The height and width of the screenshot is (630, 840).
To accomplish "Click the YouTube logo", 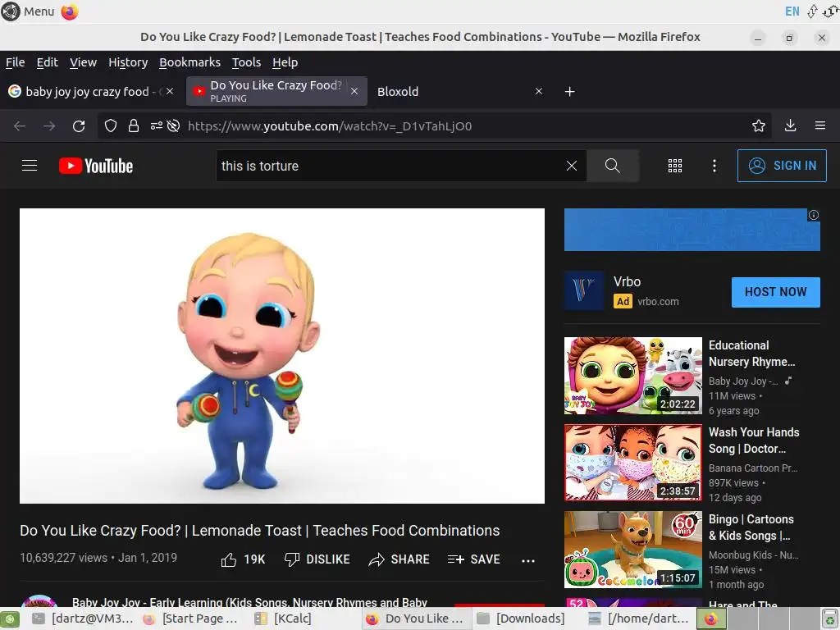I will pos(96,166).
